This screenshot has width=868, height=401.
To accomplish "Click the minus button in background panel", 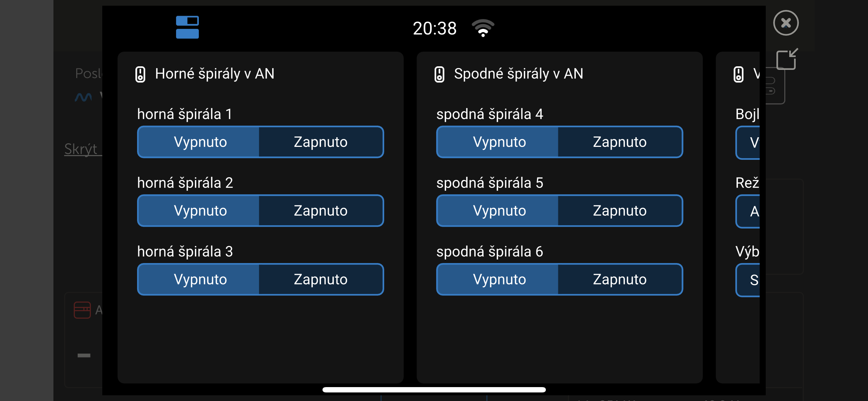I will click(x=84, y=355).
